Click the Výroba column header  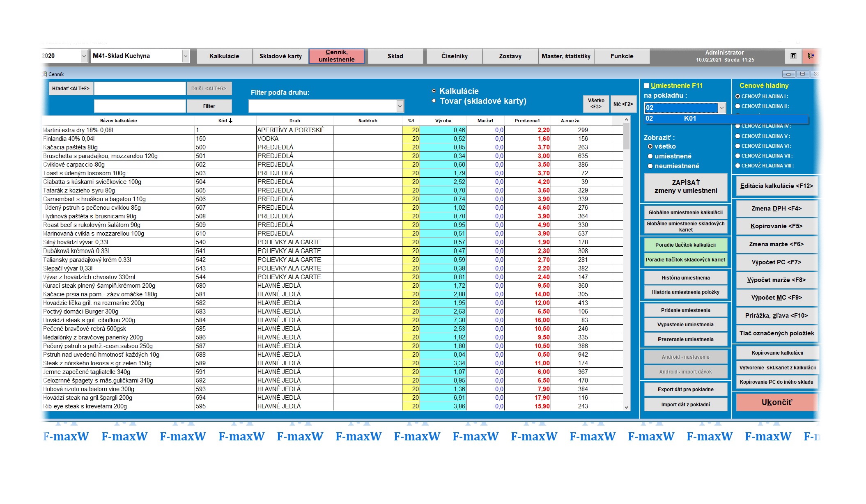tap(443, 121)
